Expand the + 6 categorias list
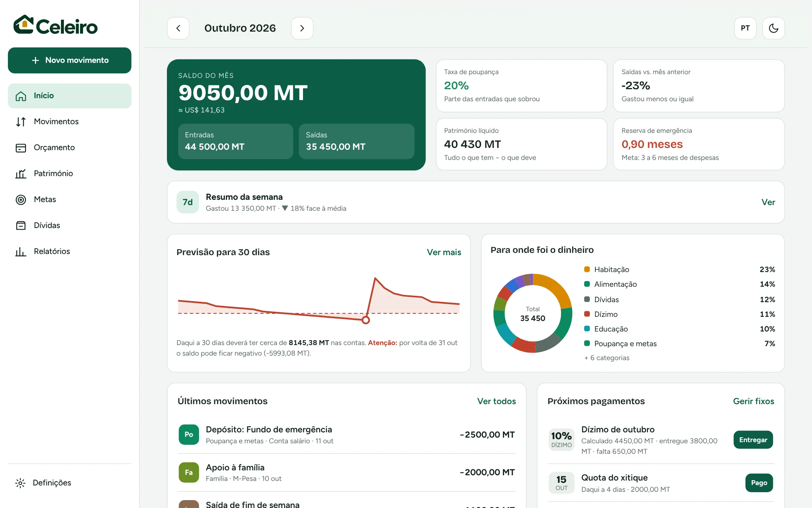The width and height of the screenshot is (812, 508). (607, 358)
